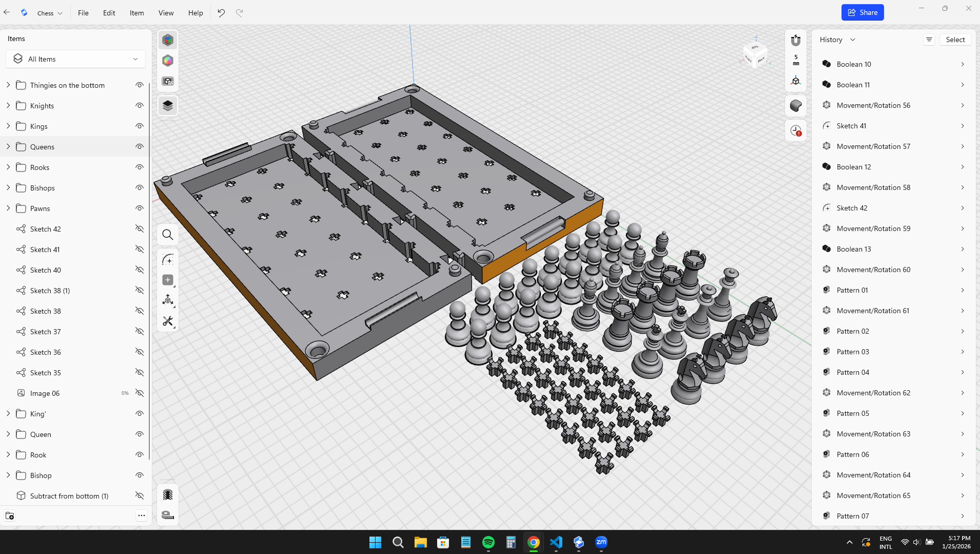The height and width of the screenshot is (554, 980).
Task: Open the View menu
Action: click(166, 13)
